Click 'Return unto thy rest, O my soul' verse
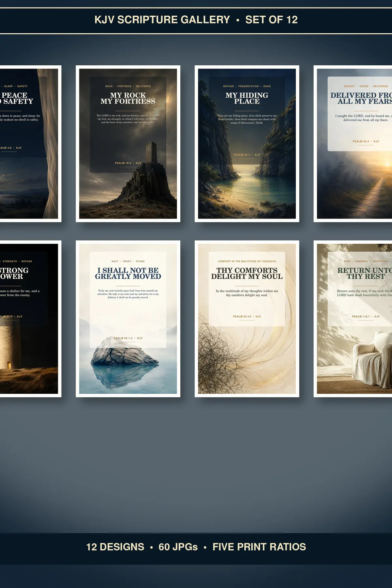392x588 pixels. [364, 293]
